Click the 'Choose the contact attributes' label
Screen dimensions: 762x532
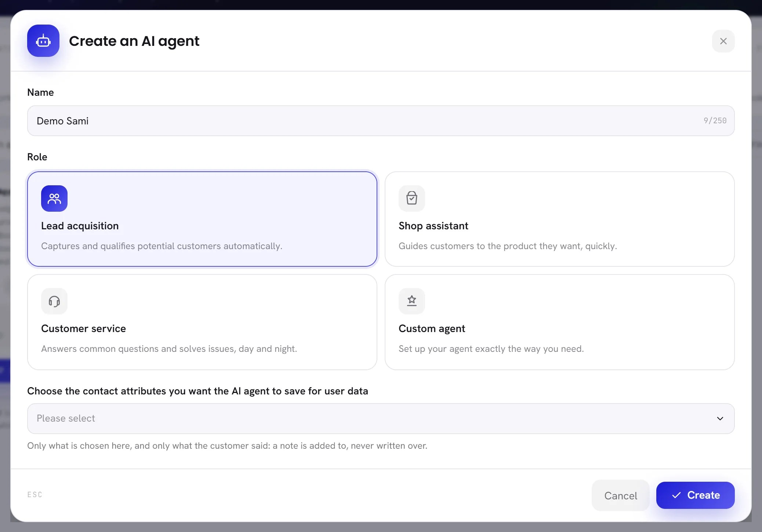(x=197, y=391)
